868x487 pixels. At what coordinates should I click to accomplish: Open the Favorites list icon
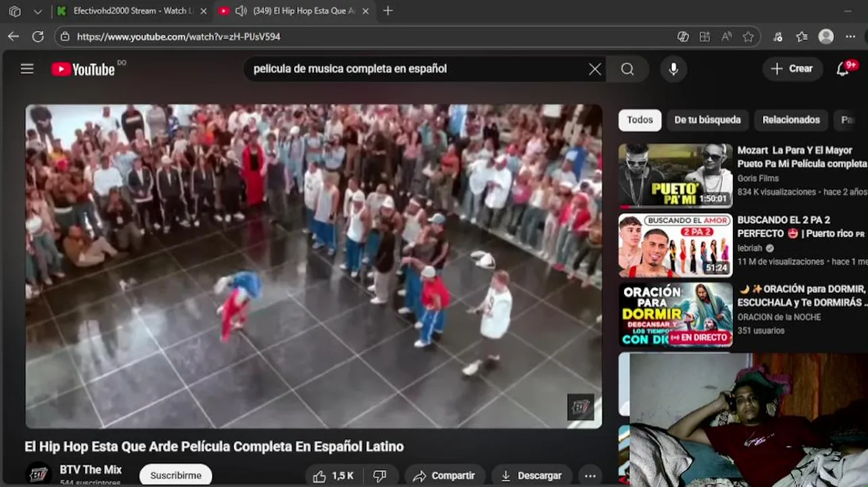802,37
